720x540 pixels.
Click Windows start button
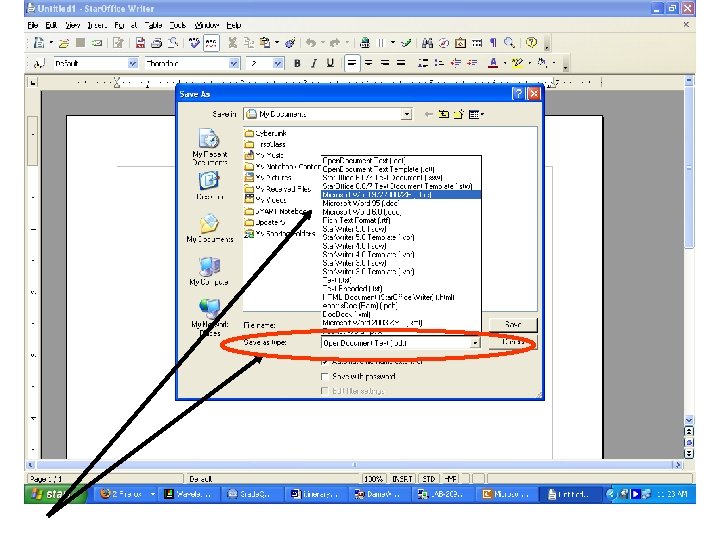(55, 494)
